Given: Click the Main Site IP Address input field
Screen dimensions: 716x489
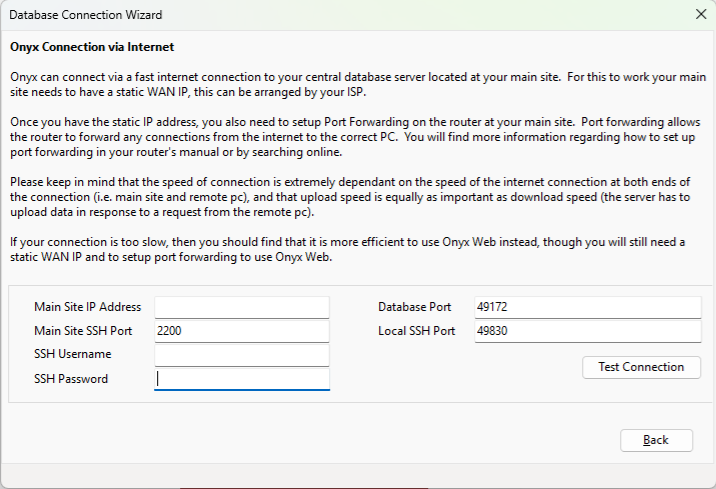Looking at the screenshot, I should [x=241, y=307].
